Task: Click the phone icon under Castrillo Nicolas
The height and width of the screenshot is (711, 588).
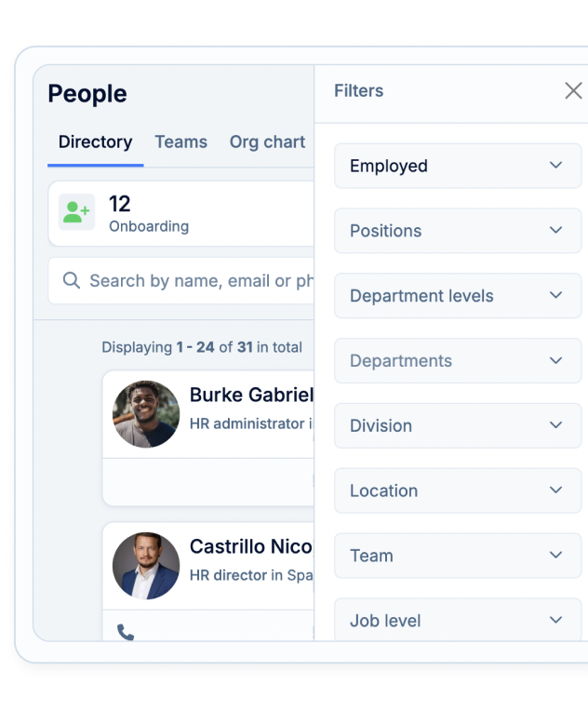Action: (126, 632)
